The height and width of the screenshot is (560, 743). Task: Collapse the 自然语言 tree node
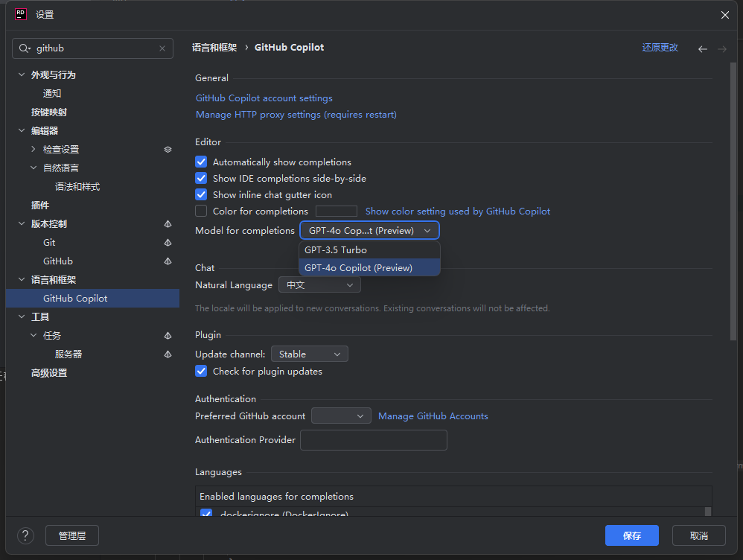pos(34,168)
